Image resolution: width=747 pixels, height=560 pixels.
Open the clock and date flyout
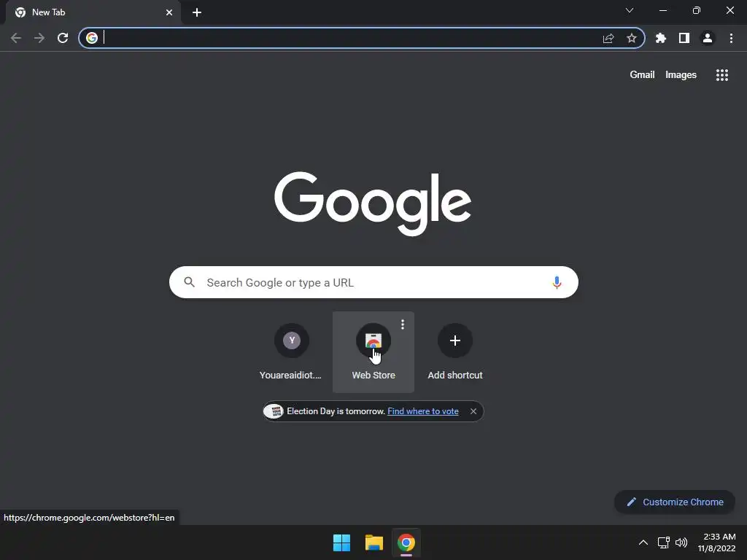pos(716,542)
